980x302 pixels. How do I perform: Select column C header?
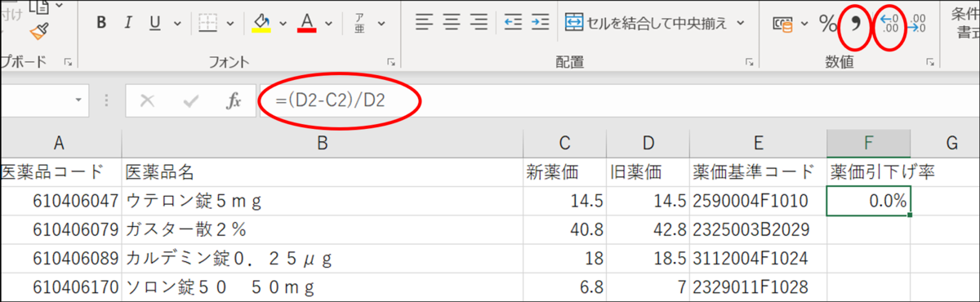click(x=565, y=144)
